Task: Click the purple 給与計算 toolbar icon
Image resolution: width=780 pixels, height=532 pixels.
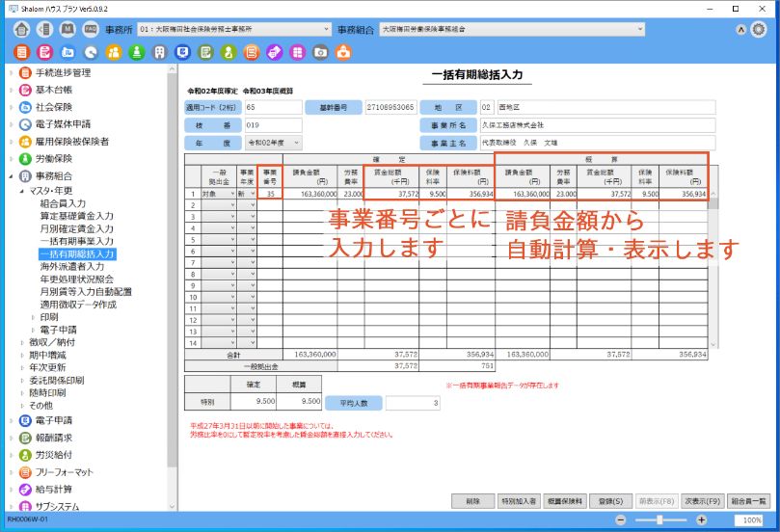Action: point(275,52)
